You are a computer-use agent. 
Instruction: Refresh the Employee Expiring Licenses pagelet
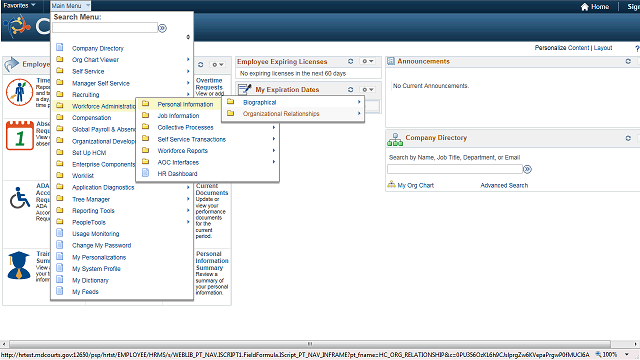[x=351, y=61]
